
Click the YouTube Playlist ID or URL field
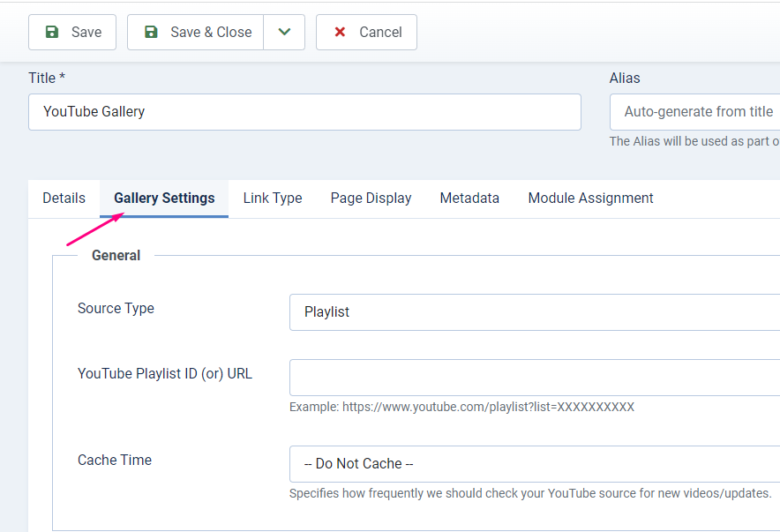pyautogui.click(x=535, y=378)
